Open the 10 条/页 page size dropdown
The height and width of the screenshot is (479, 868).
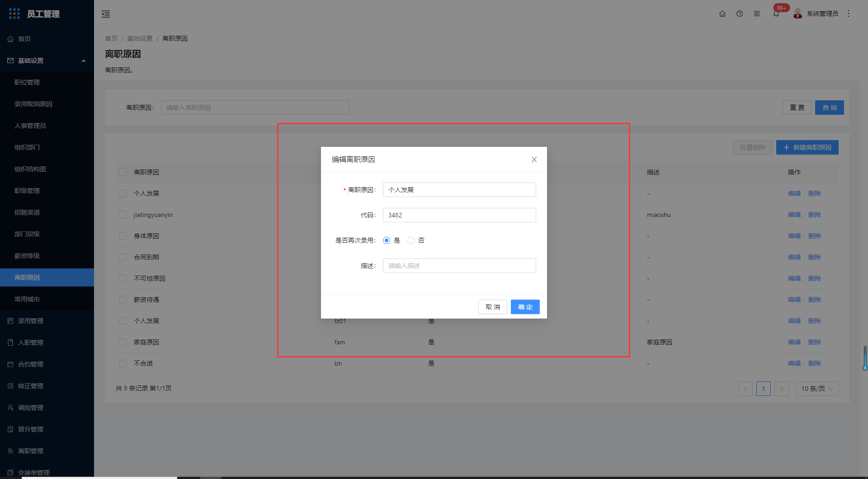click(x=817, y=389)
